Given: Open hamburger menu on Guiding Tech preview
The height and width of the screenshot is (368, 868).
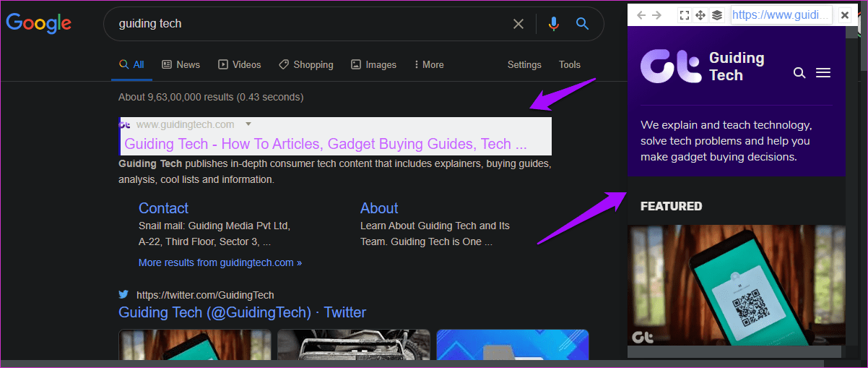Looking at the screenshot, I should pos(823,72).
